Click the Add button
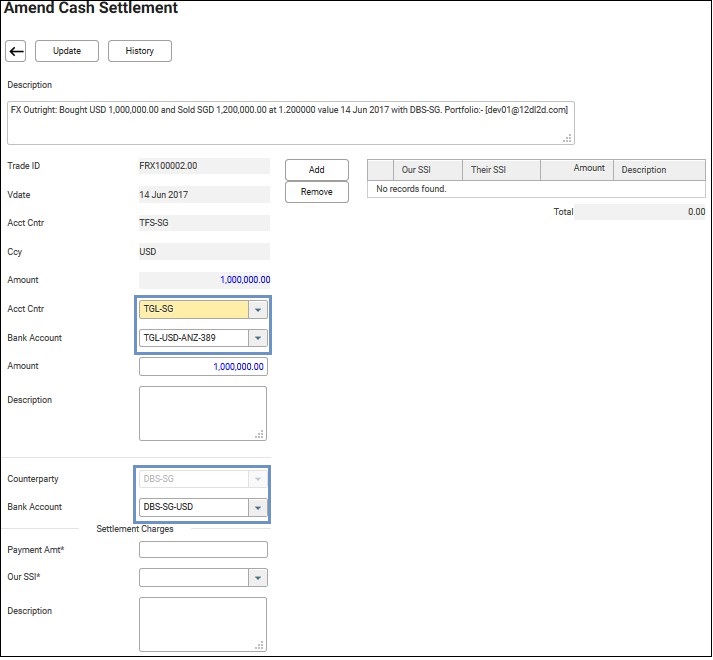 (x=316, y=170)
